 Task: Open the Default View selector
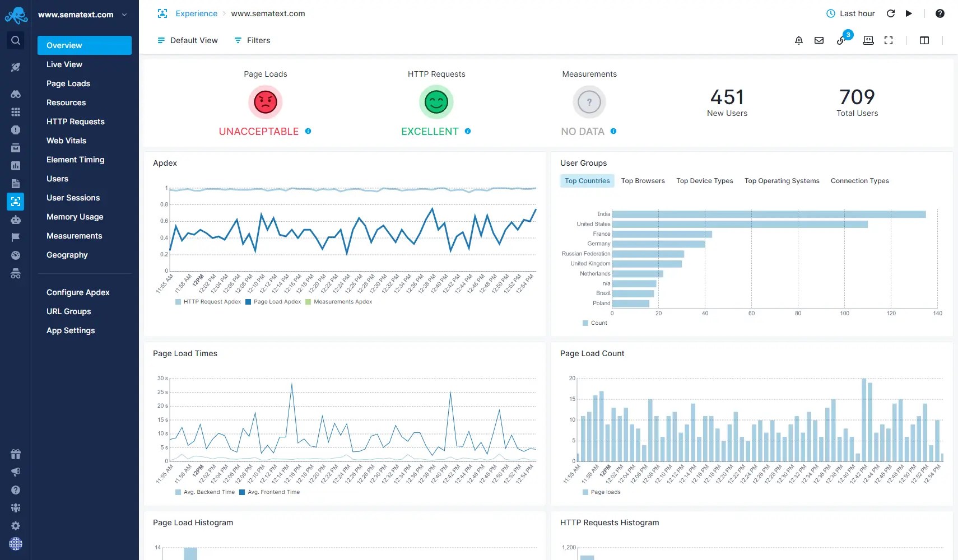coord(187,40)
